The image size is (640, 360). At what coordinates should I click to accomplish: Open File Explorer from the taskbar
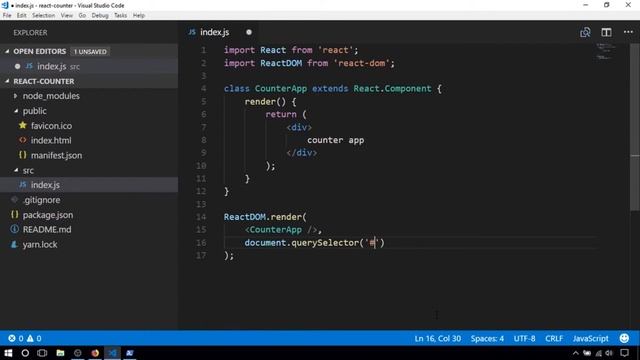coord(60,353)
